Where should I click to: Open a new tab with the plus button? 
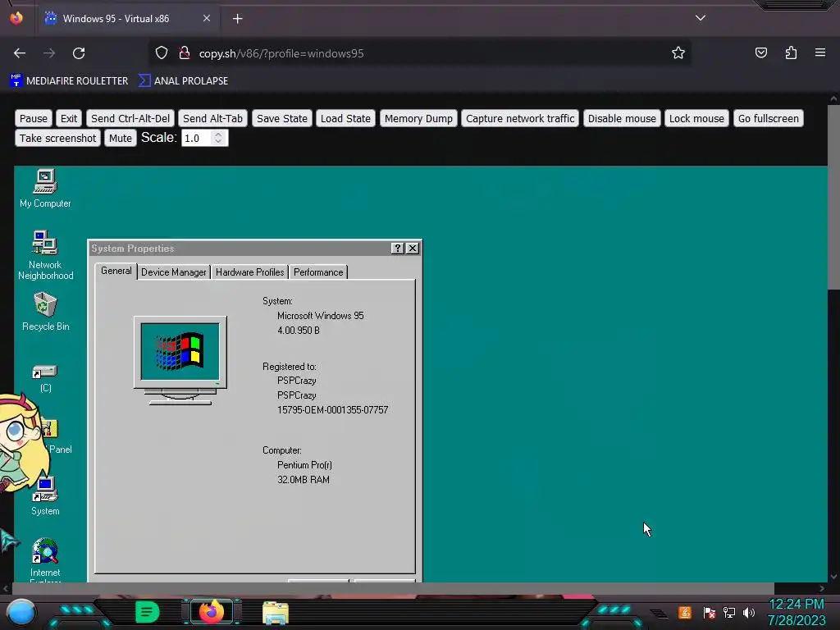(237, 19)
